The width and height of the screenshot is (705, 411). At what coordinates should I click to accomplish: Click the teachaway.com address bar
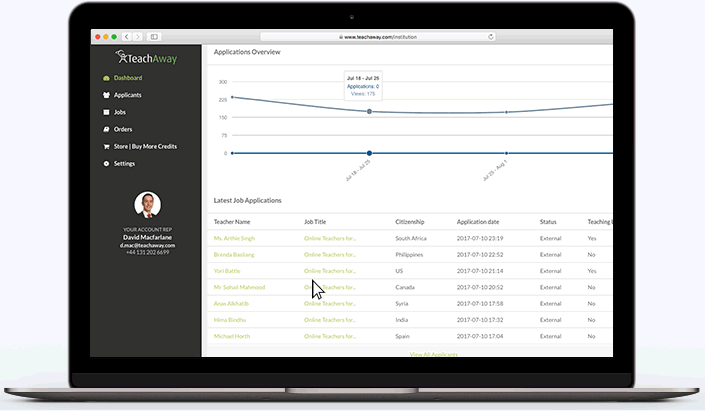point(378,37)
